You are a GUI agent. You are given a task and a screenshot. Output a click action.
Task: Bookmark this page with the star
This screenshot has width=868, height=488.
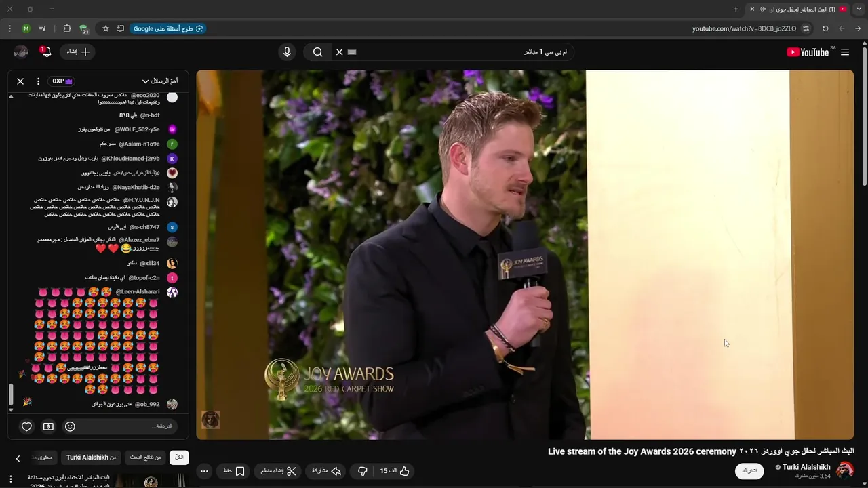106,28
